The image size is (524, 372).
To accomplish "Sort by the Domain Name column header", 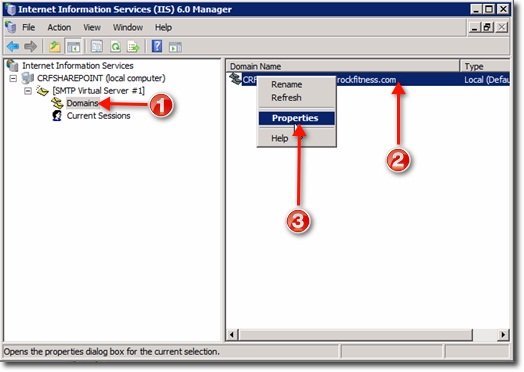I will point(343,66).
